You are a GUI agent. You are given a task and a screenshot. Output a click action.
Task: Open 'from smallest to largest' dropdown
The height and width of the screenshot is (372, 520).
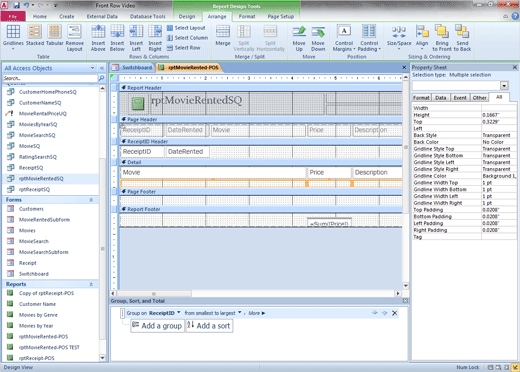(239, 313)
